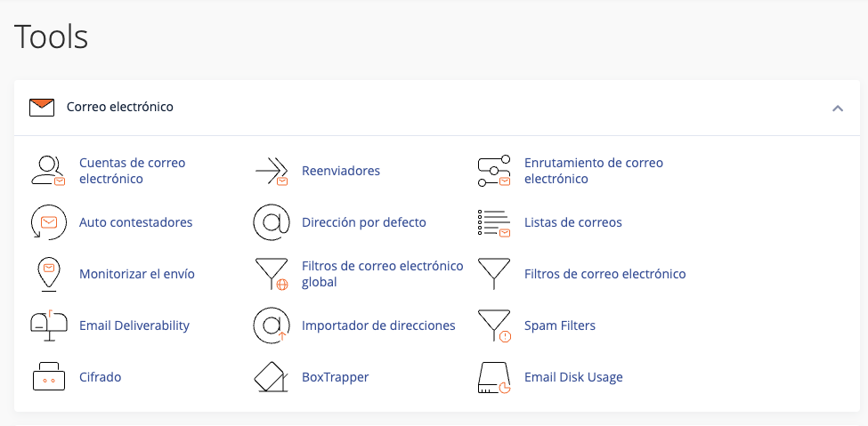Open the Cifrado lock icon
Viewport: 868px width, 426px height.
48,377
